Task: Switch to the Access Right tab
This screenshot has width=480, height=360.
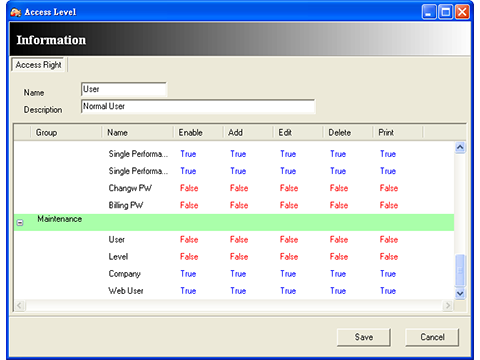Action: coord(38,65)
